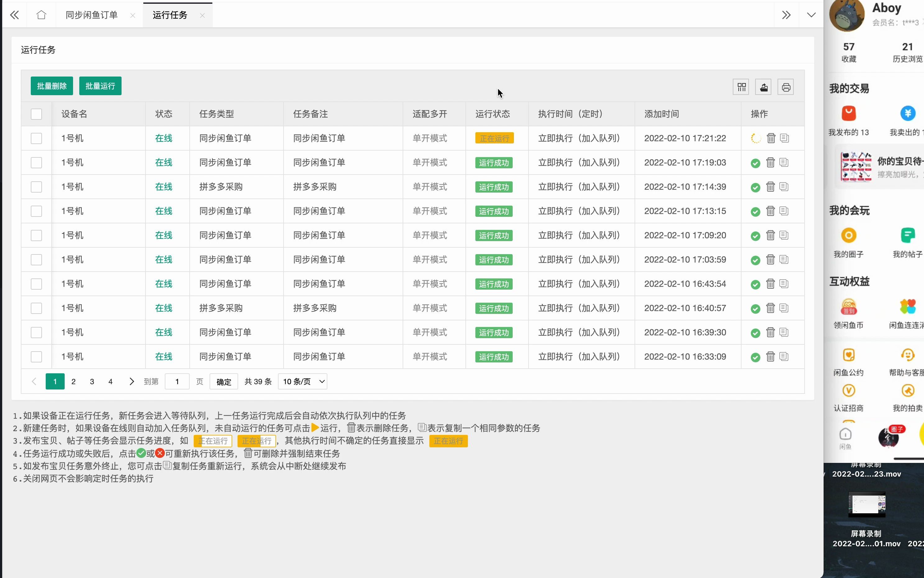Switch to 同步闲鱼订单 tab
The width and height of the screenshot is (924, 578).
point(92,15)
